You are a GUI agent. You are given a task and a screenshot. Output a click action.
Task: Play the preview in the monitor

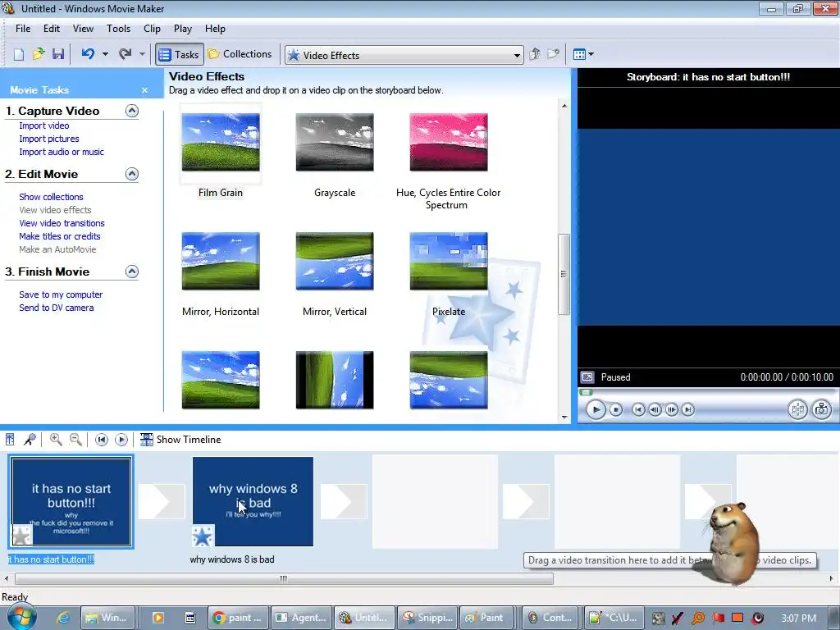596,410
